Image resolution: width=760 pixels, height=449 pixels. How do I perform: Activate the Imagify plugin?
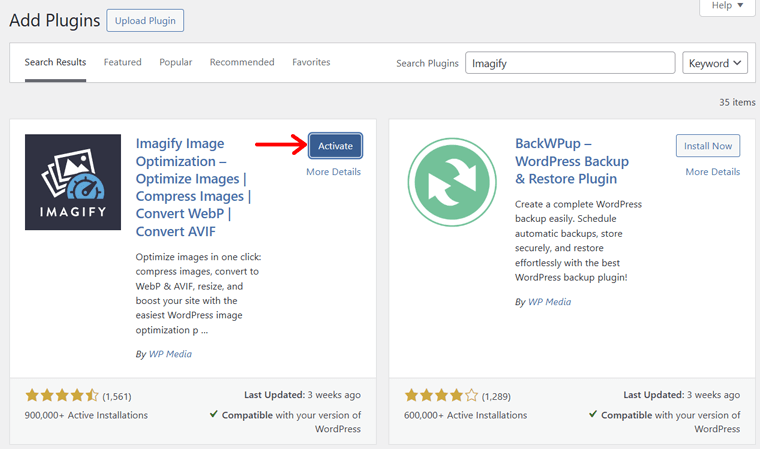click(335, 145)
